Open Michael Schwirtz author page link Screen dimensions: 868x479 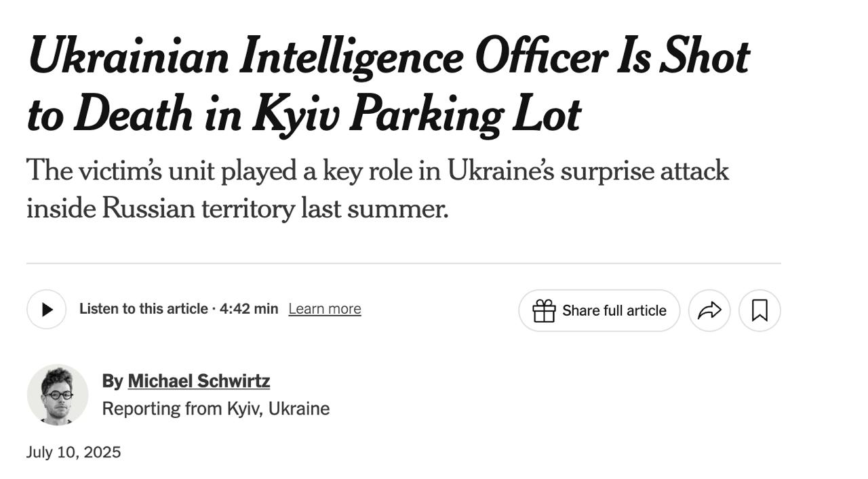pos(199,381)
